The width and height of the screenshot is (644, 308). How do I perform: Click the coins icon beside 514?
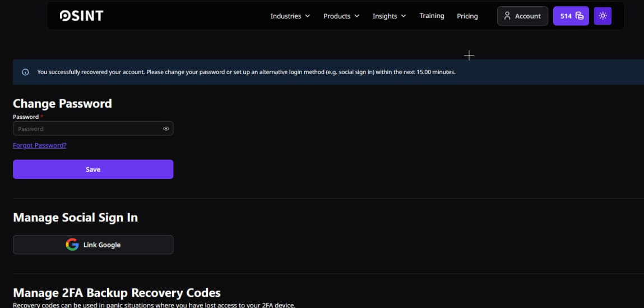click(580, 16)
